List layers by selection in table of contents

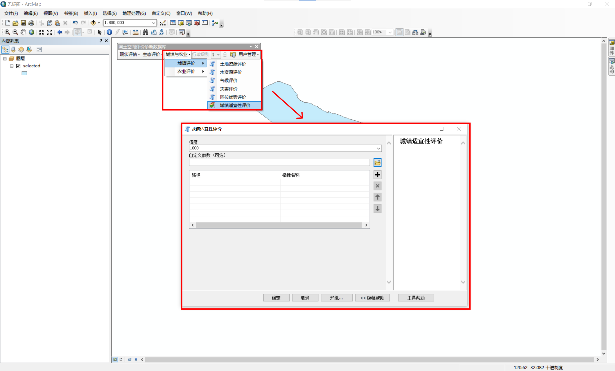click(x=29, y=49)
